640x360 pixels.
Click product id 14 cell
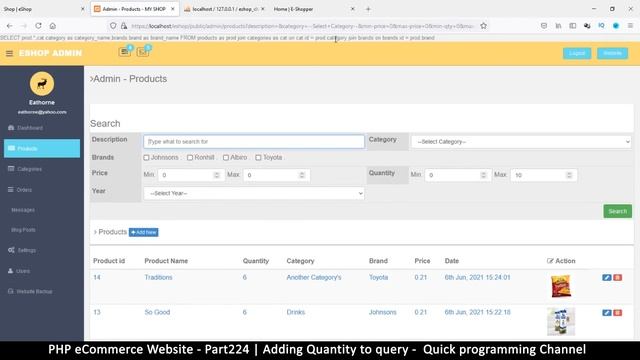click(x=97, y=278)
